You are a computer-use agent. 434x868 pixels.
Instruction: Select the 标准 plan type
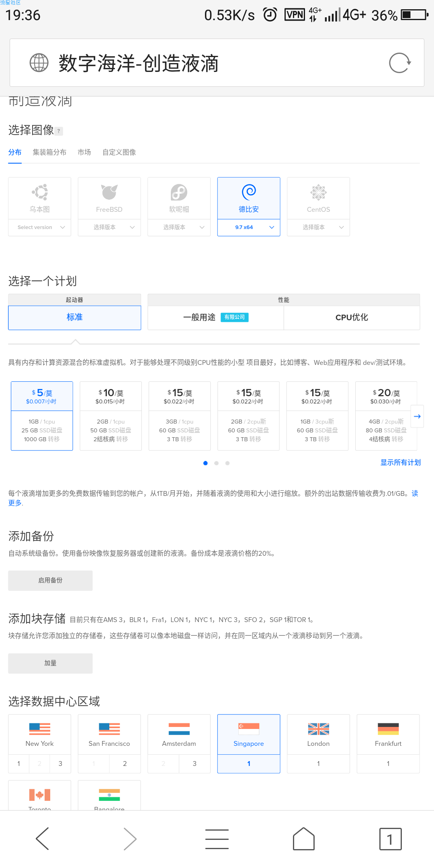[x=74, y=317]
